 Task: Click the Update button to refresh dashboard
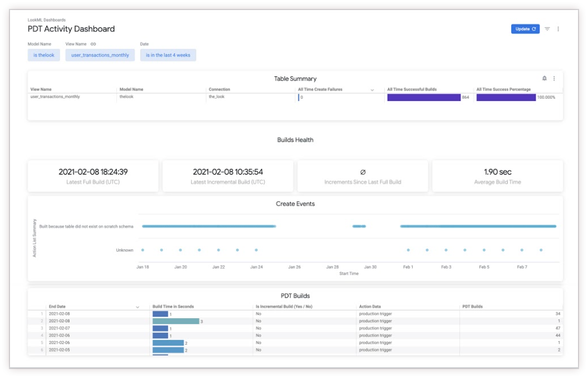click(525, 29)
